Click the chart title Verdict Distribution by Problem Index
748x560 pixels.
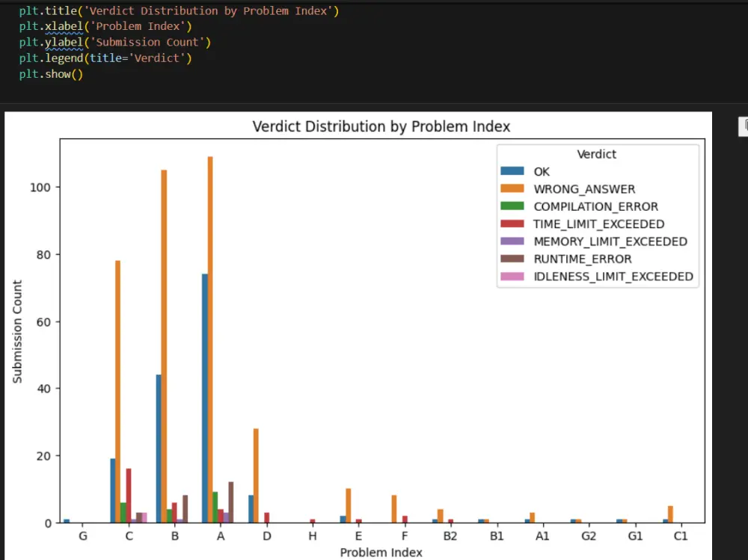pyautogui.click(x=381, y=126)
